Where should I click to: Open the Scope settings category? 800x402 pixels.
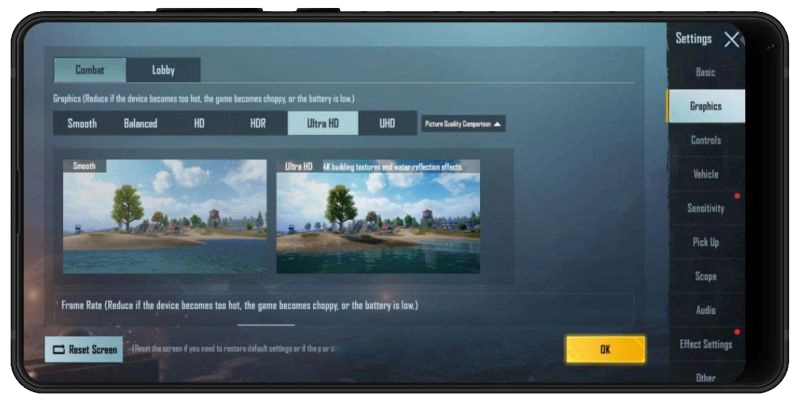click(x=706, y=276)
